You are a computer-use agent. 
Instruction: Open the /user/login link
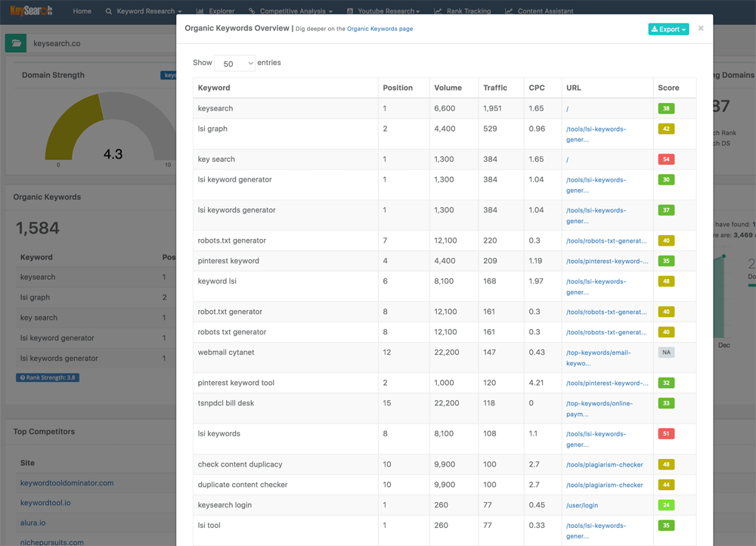tap(582, 505)
